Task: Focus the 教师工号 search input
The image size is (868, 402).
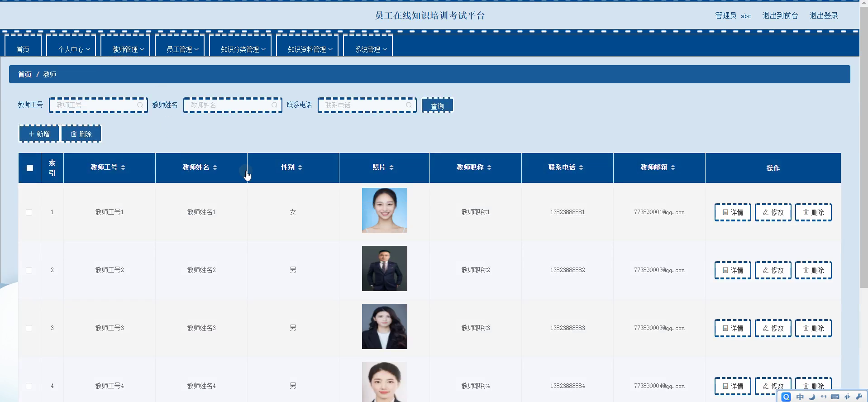Action: click(x=98, y=105)
